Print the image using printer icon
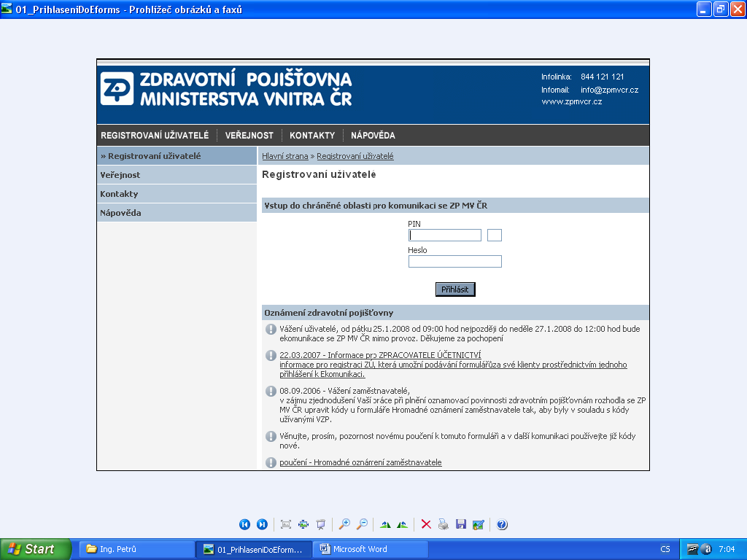The width and height of the screenshot is (747, 560). click(444, 524)
